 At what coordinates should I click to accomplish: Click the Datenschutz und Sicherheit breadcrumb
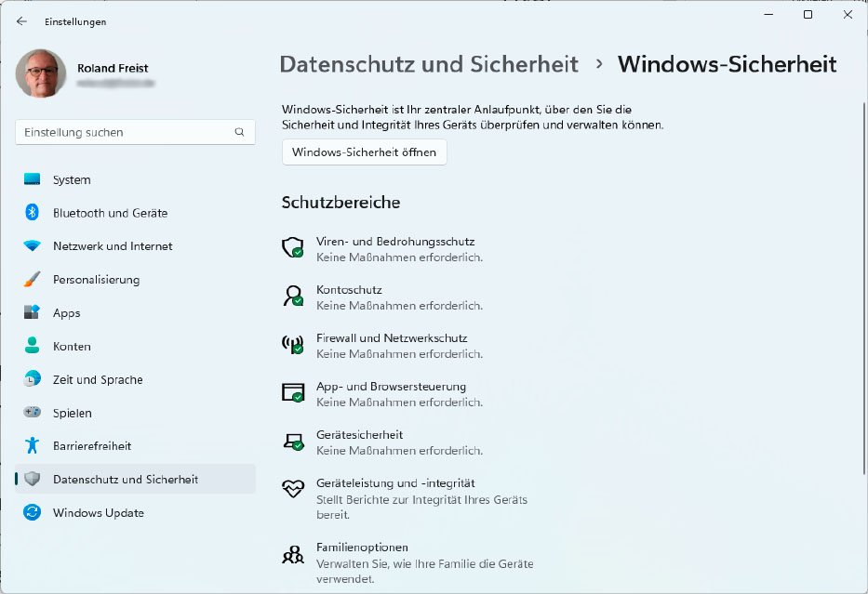tap(429, 64)
